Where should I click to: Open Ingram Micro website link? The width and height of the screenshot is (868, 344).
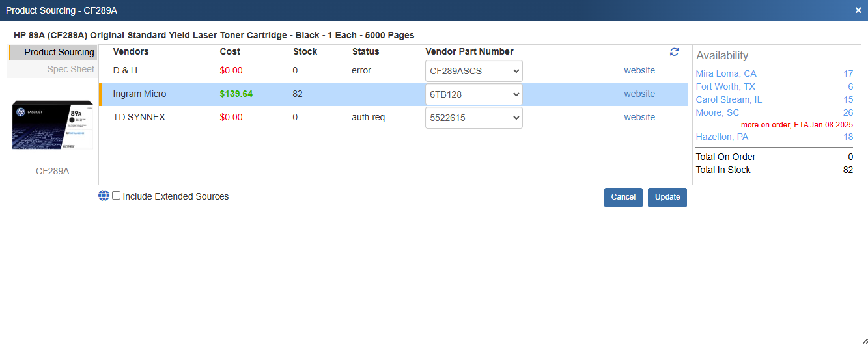click(639, 94)
